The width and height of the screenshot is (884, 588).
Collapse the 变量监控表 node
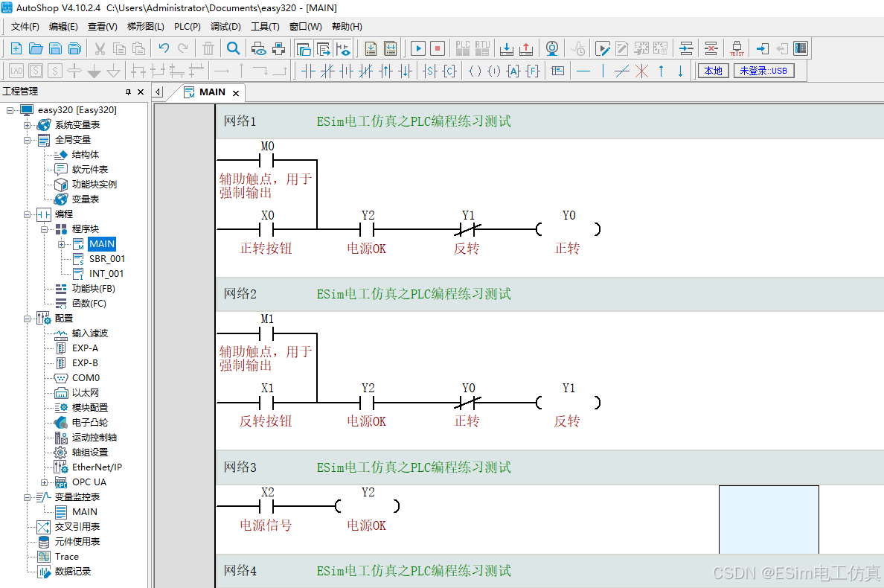[27, 497]
